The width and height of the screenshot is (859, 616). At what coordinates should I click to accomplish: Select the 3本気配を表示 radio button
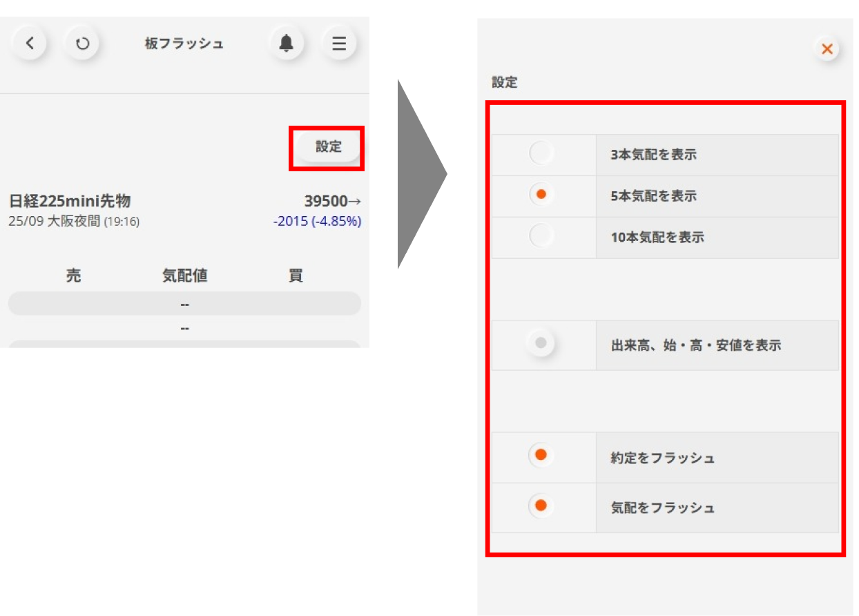tap(541, 153)
